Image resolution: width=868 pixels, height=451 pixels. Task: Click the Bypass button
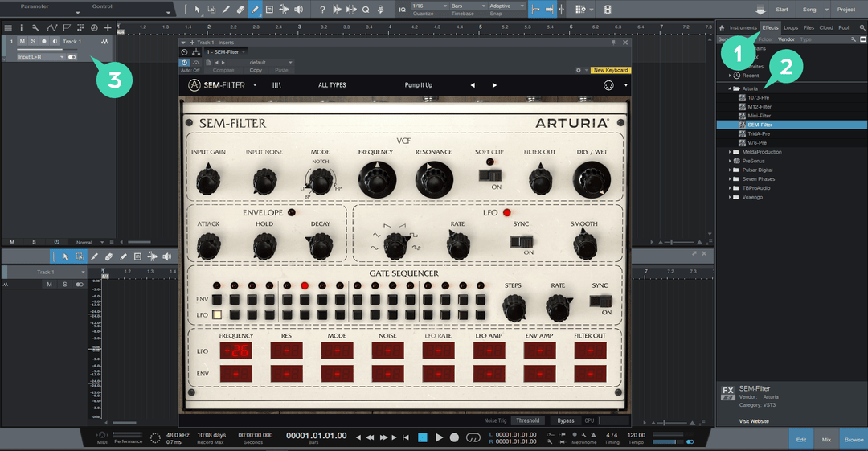coord(566,420)
